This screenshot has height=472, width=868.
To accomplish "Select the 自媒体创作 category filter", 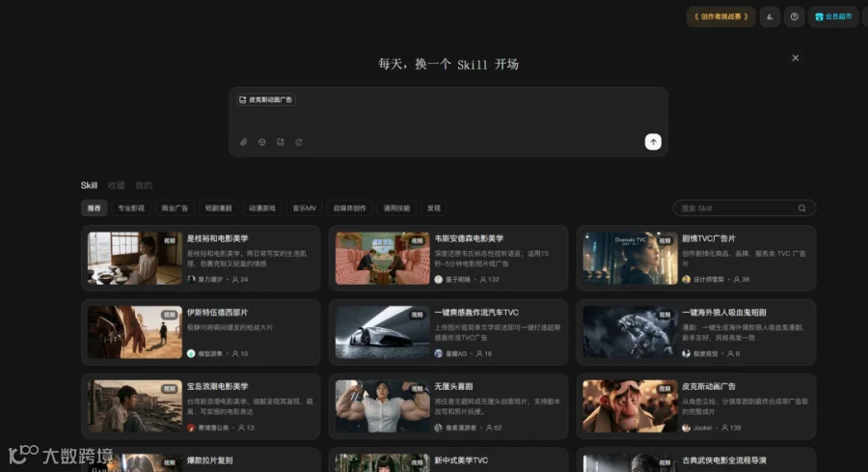I will pyautogui.click(x=350, y=208).
